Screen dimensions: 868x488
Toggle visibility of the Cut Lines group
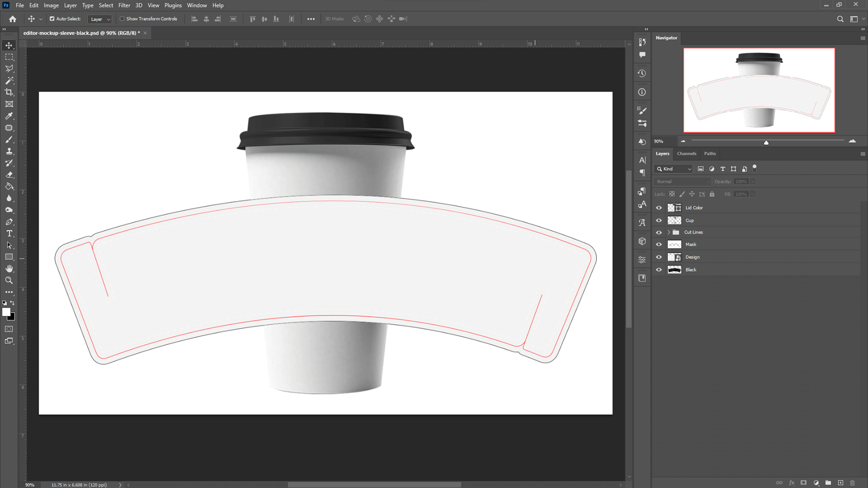(x=659, y=232)
